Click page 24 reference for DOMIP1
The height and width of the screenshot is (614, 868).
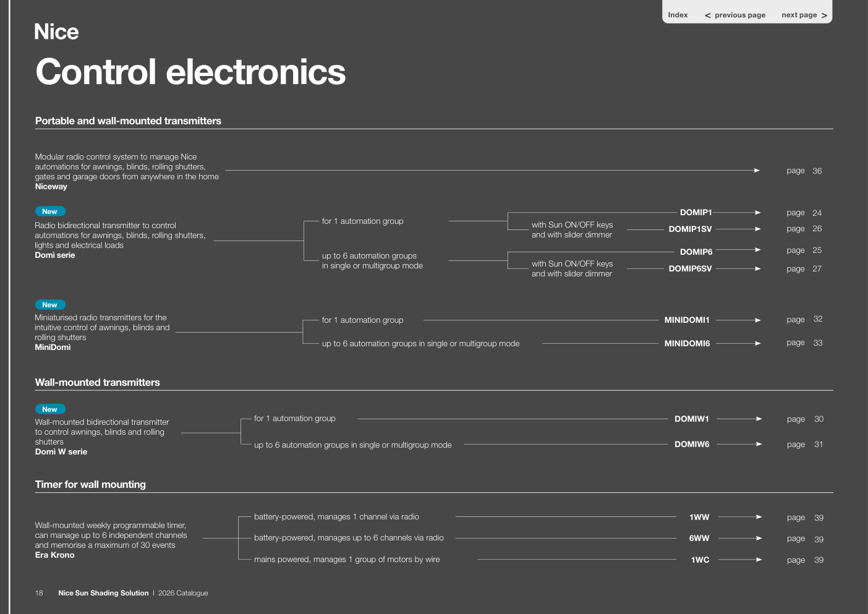(x=804, y=213)
